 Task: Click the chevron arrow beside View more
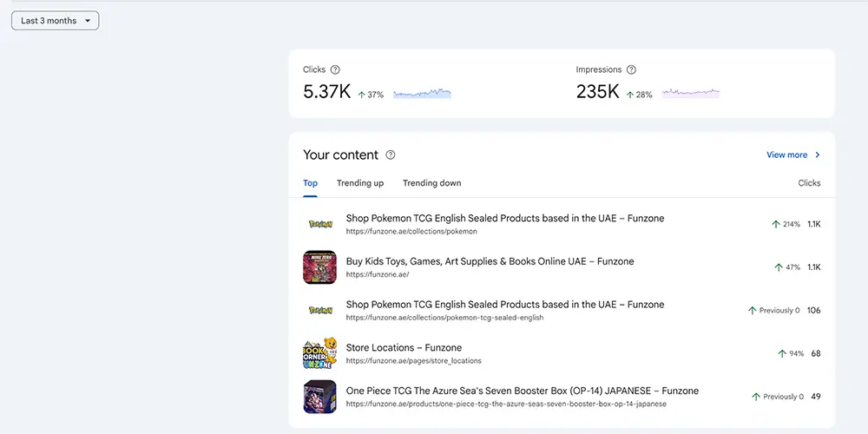818,155
